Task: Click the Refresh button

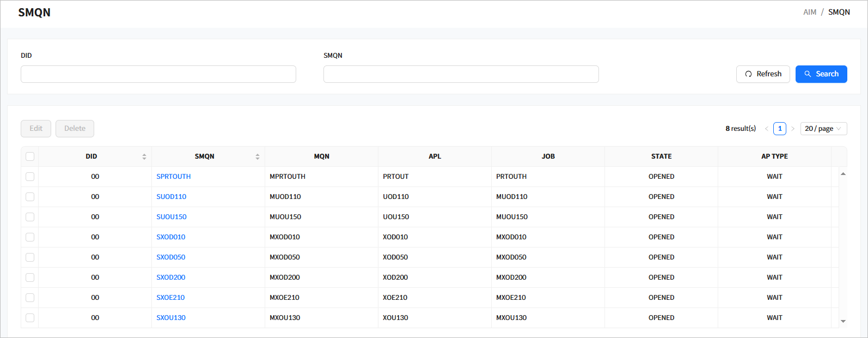Action: click(x=763, y=74)
